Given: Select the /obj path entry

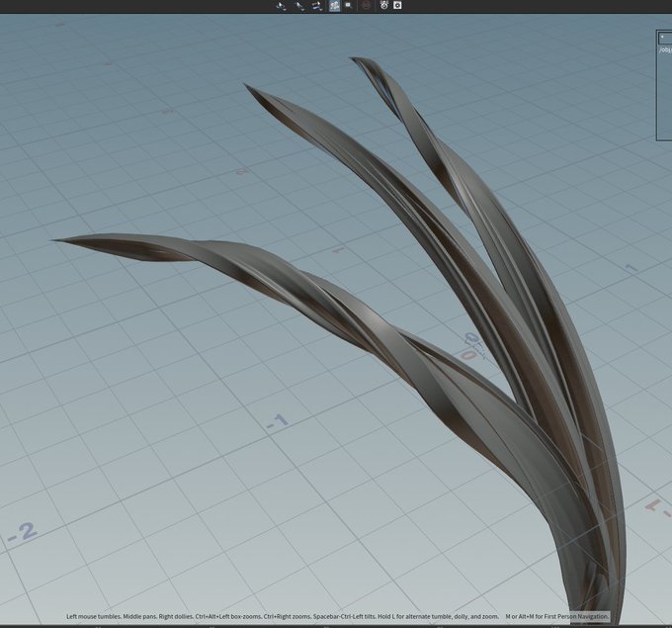Looking at the screenshot, I should point(665,49).
